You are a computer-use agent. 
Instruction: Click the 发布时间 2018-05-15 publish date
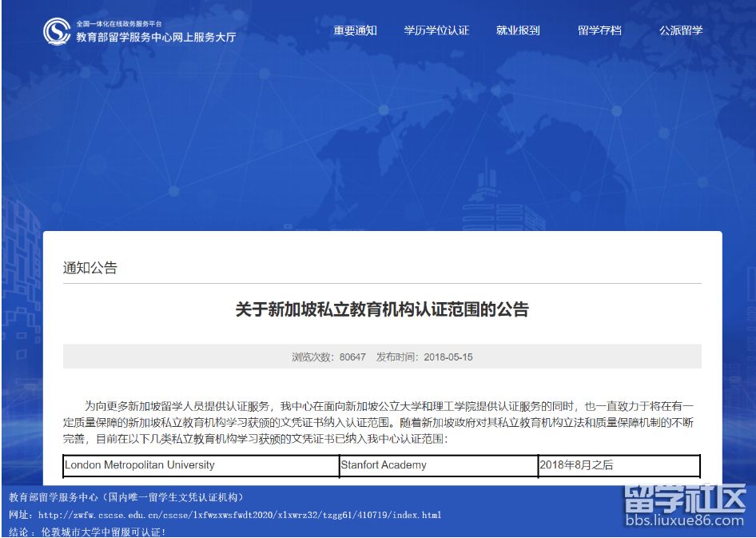coord(424,357)
